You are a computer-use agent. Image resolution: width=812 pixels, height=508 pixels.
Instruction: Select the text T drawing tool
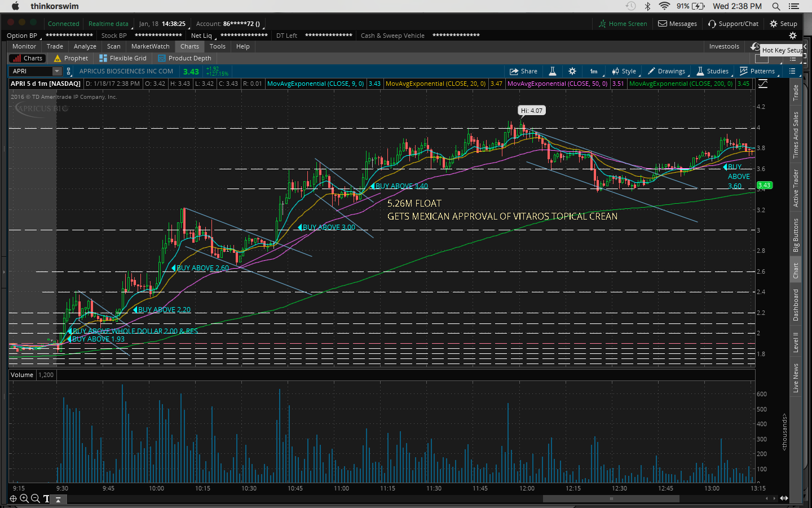pos(46,499)
